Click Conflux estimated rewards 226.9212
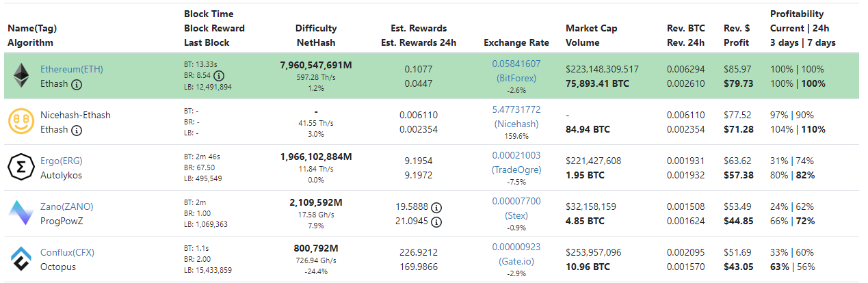Viewport: 868px width, 283px height. [419, 252]
